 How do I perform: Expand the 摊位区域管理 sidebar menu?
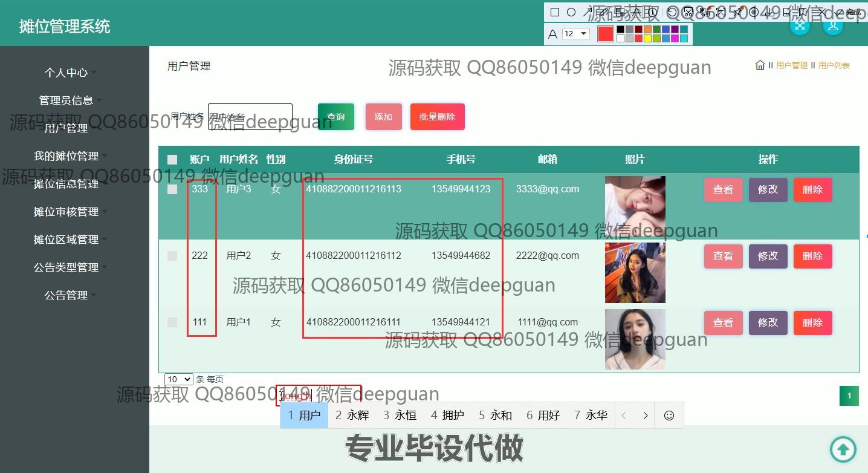pos(66,240)
